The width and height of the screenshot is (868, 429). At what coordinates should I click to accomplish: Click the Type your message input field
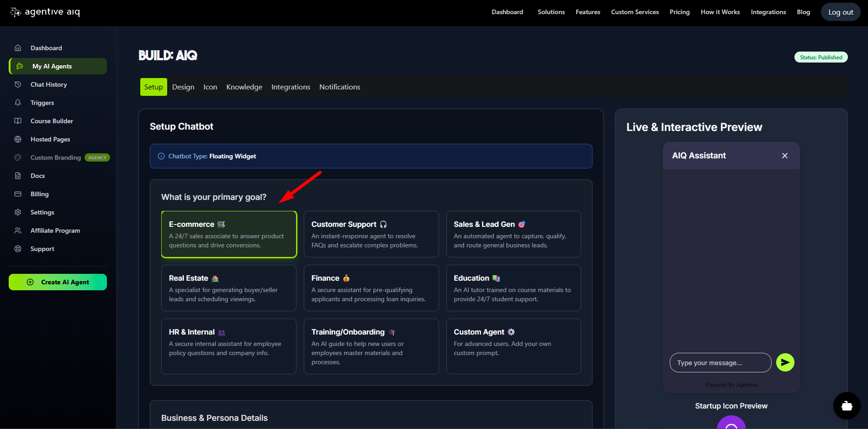pos(720,363)
